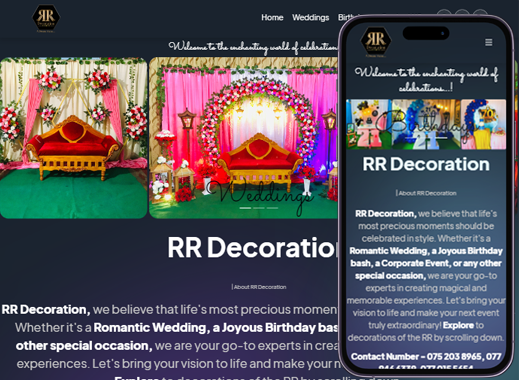Select the partially hidden Birthdays nav link
519x380 pixels.
pos(348,17)
